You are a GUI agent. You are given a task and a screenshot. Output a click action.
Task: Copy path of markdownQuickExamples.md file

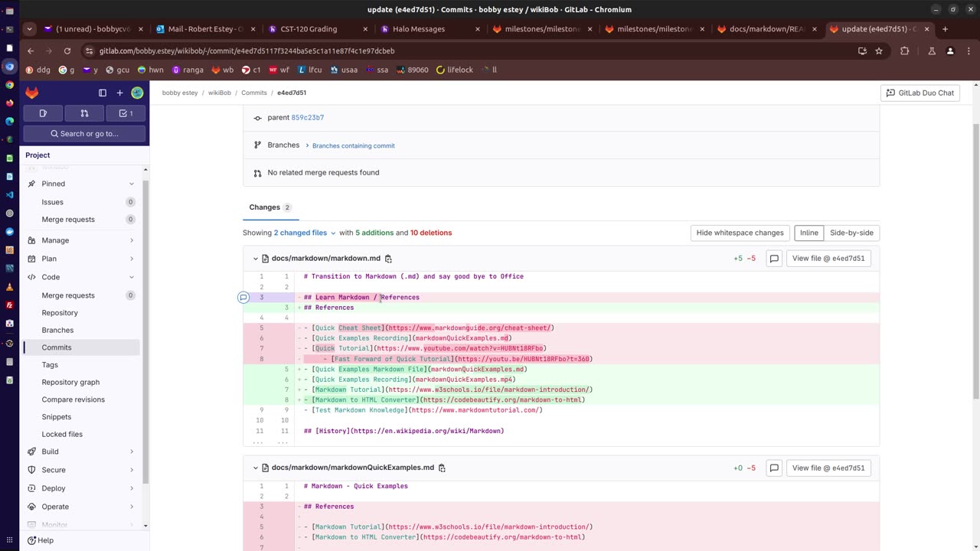pyautogui.click(x=442, y=468)
